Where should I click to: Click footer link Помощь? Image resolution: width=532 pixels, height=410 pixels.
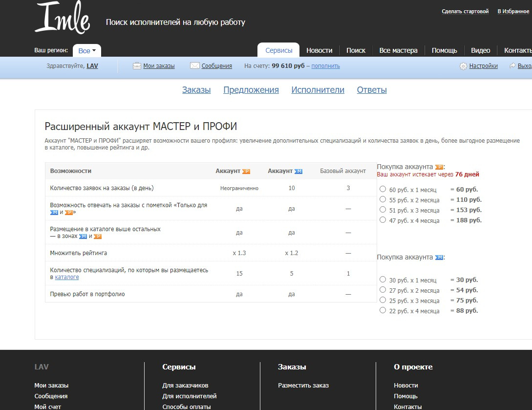pos(405,396)
